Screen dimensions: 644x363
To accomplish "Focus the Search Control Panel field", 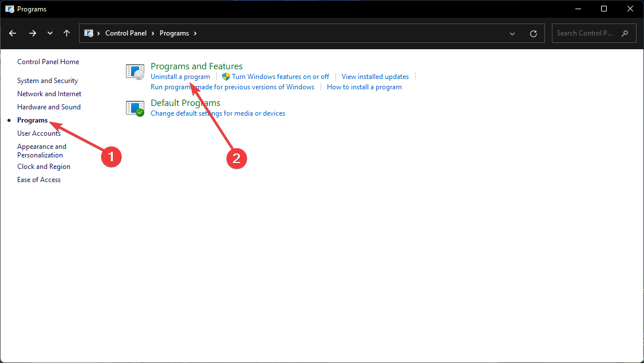I will tap(594, 33).
